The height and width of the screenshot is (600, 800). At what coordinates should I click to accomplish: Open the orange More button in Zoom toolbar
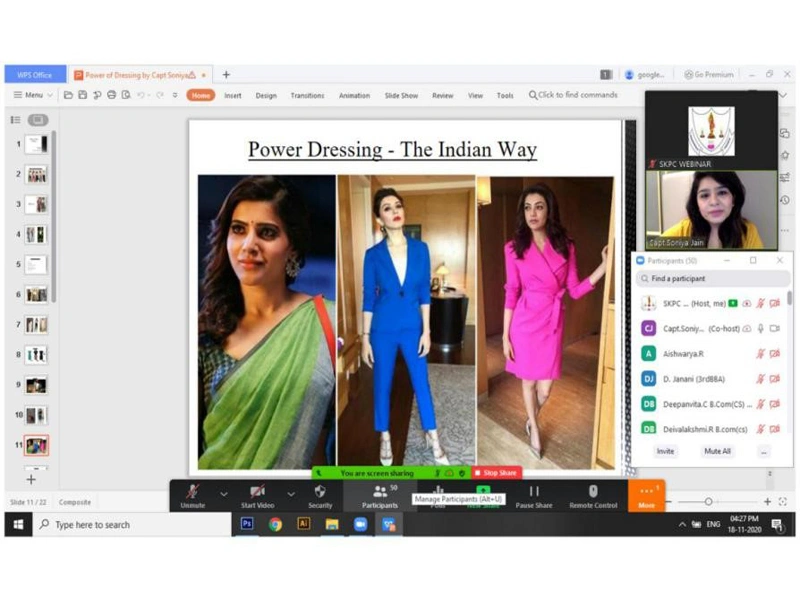click(646, 495)
